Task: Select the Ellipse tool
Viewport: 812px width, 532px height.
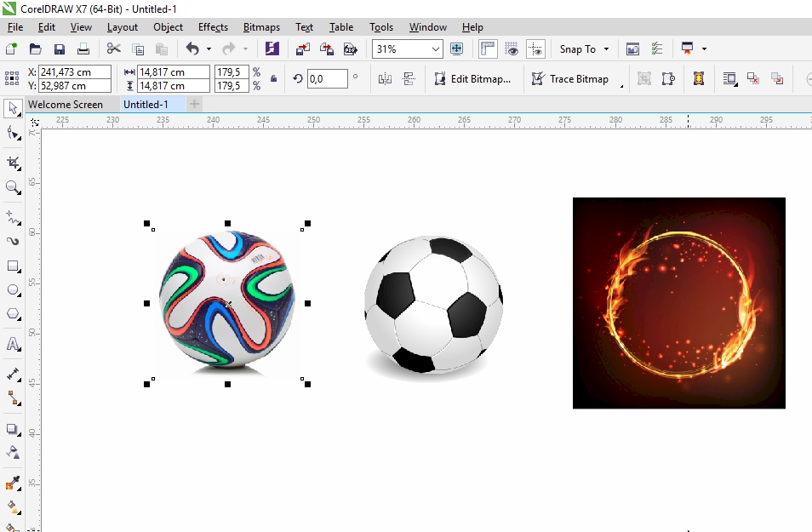Action: pyautogui.click(x=12, y=289)
